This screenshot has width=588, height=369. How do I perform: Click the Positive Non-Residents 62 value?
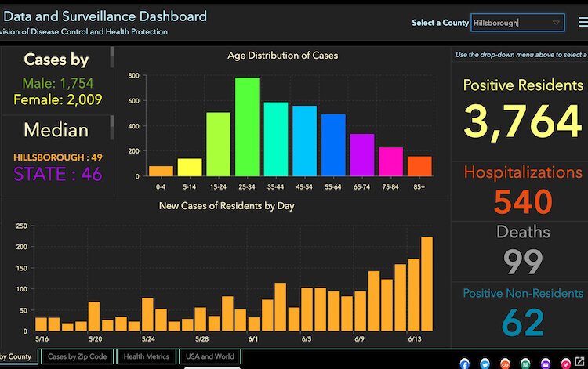(523, 322)
